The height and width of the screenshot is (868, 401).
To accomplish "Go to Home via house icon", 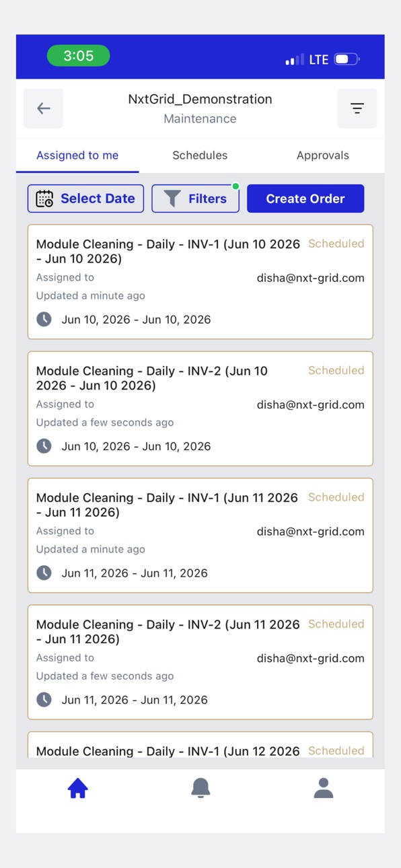I will [78, 788].
